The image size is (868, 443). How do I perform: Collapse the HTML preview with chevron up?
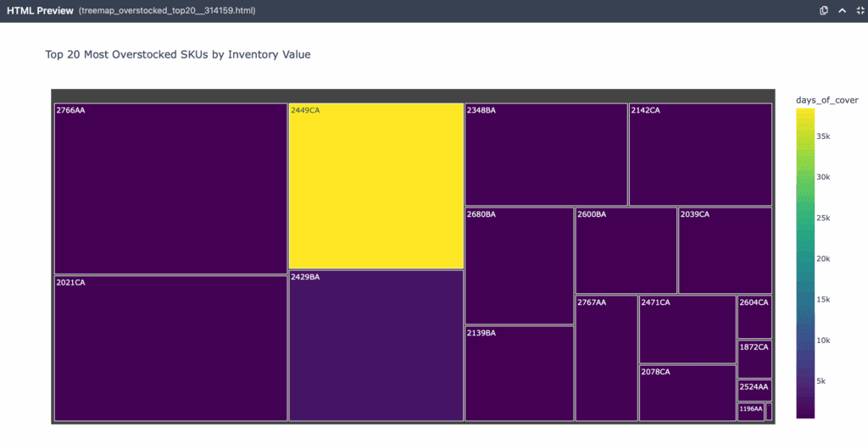point(842,11)
